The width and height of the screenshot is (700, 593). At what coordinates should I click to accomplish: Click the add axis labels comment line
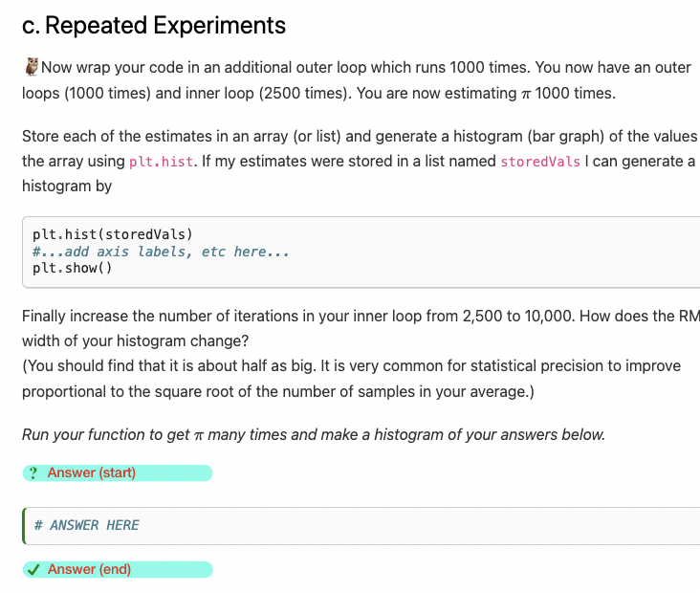click(x=161, y=252)
